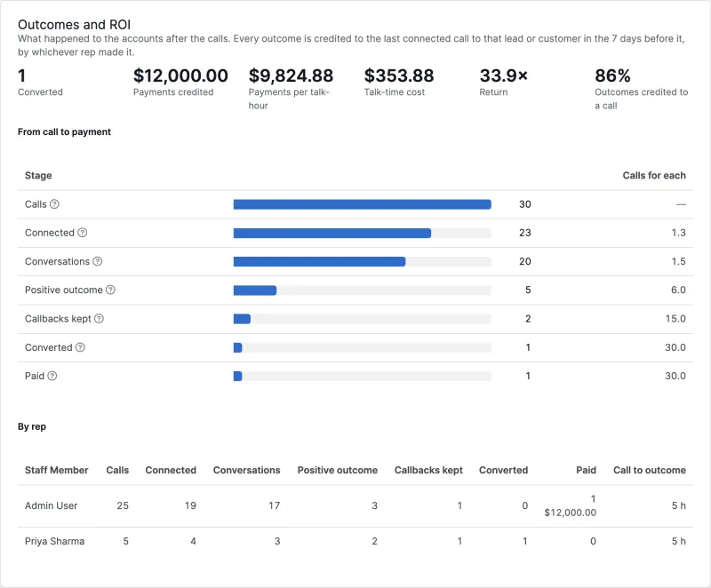Open the help icon next to Connected
The image size is (711, 588).
82,233
